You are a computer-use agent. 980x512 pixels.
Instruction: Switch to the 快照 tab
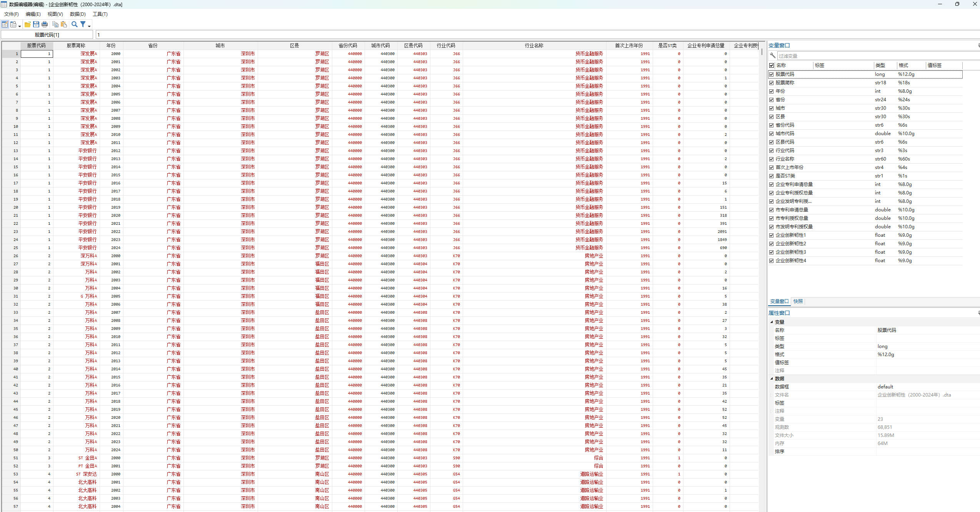(x=798, y=301)
